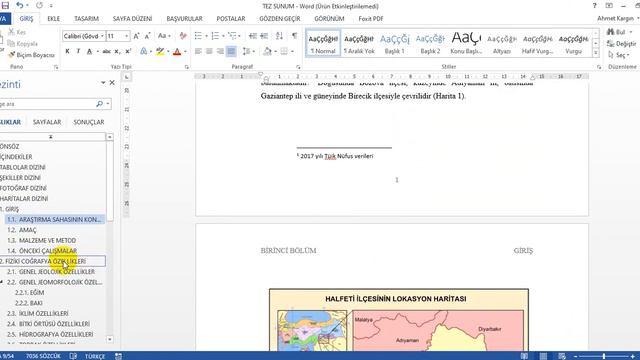Increase the font size

137,36
